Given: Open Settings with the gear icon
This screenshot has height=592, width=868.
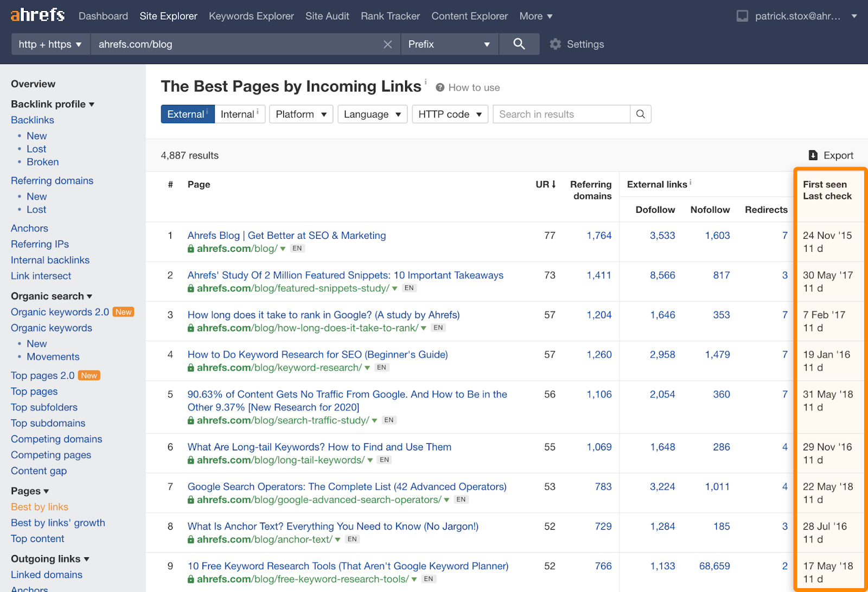Looking at the screenshot, I should coord(556,44).
